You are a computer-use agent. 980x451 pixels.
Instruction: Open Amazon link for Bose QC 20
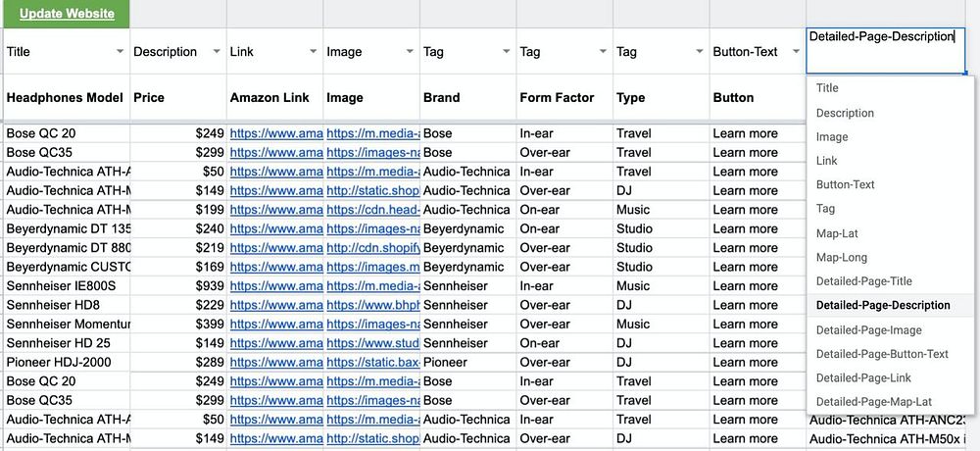tap(276, 133)
